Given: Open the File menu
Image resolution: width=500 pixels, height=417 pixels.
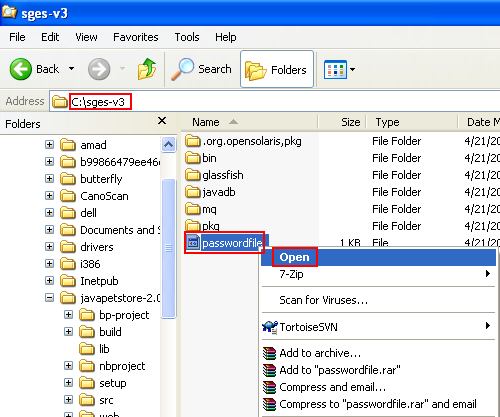Looking at the screenshot, I should point(17,37).
